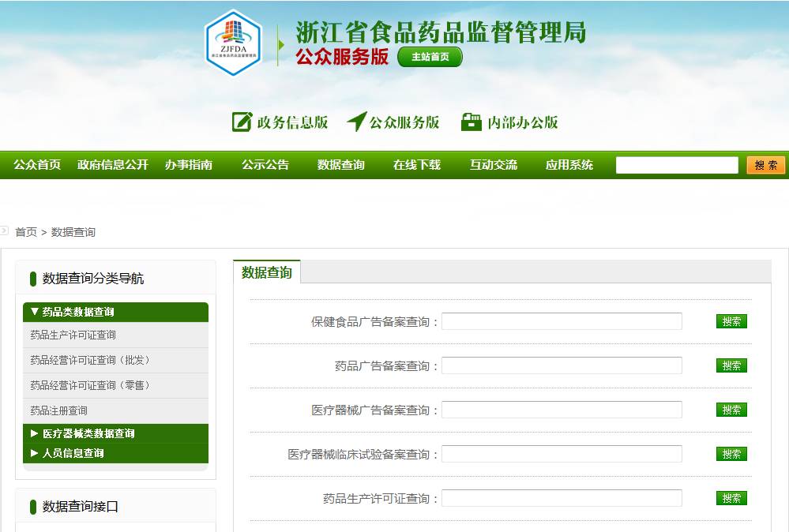Go to 公众首页 in navigation bar
This screenshot has width=789, height=532.
pyautogui.click(x=37, y=164)
